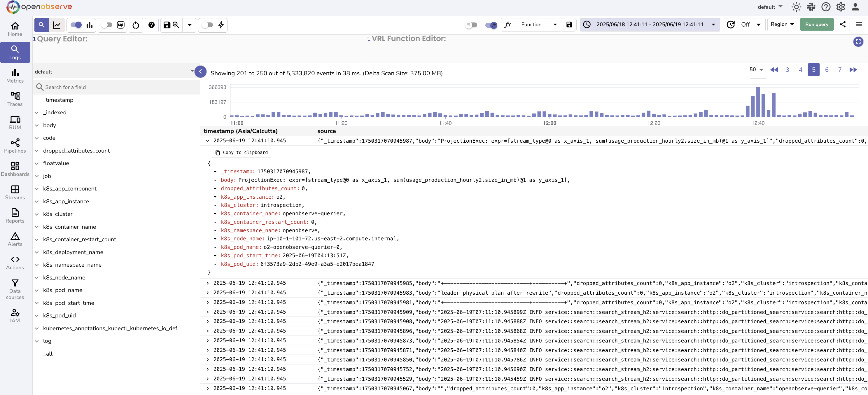The image size is (868, 395).
Task: Open the Home page in sidebar
Action: (15, 29)
